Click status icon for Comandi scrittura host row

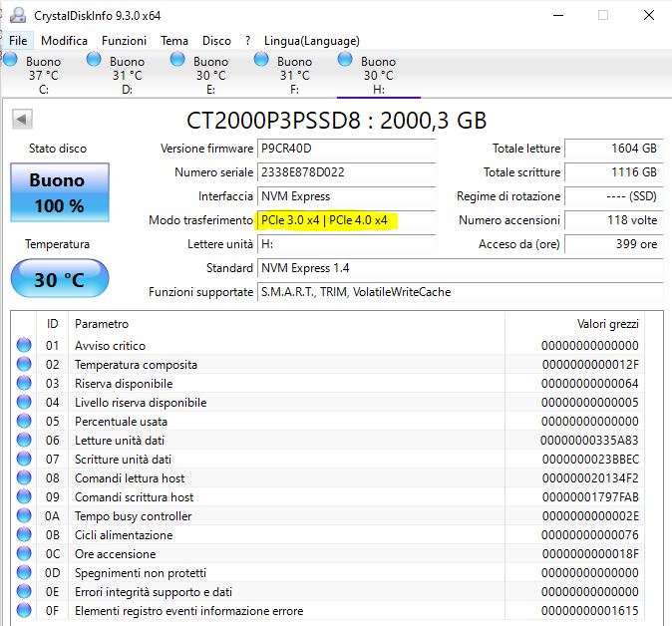(24, 496)
